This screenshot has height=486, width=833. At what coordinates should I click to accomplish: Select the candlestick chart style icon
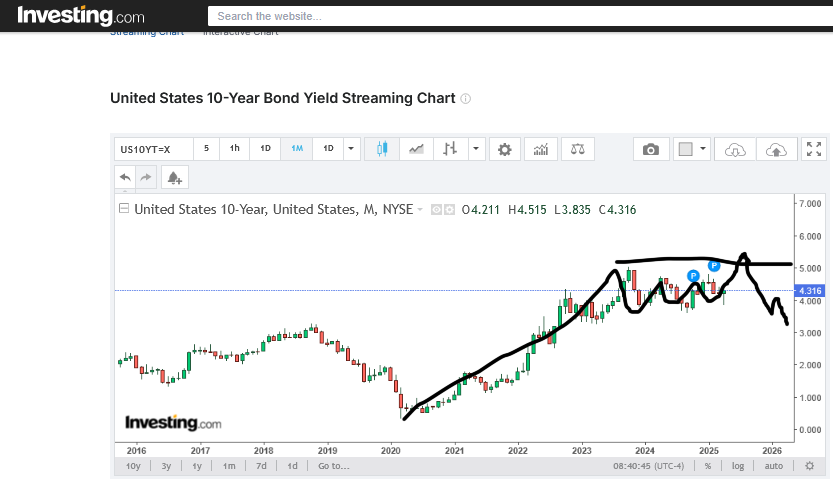click(380, 149)
